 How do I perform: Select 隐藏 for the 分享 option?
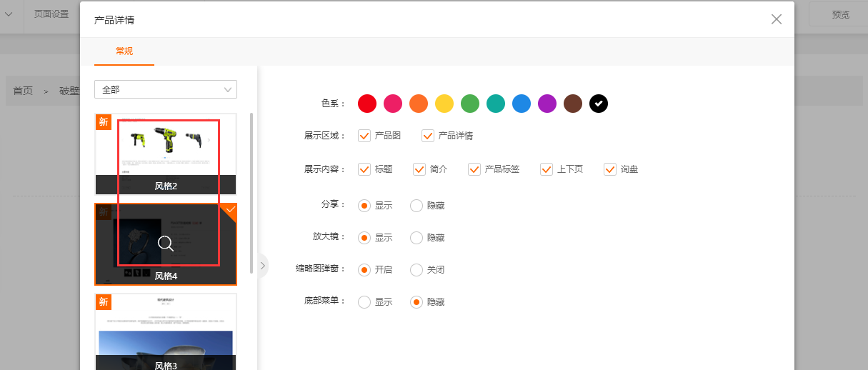[x=416, y=206]
